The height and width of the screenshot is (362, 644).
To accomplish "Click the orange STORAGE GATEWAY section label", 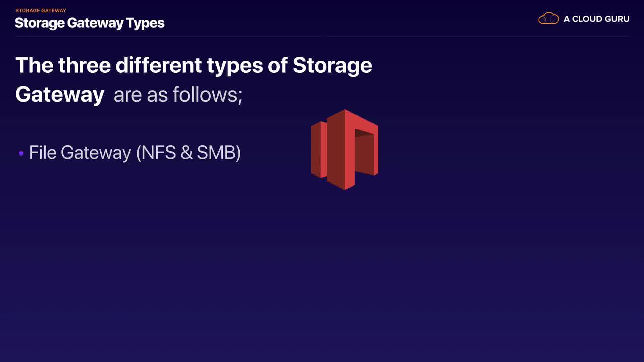I will (x=41, y=10).
